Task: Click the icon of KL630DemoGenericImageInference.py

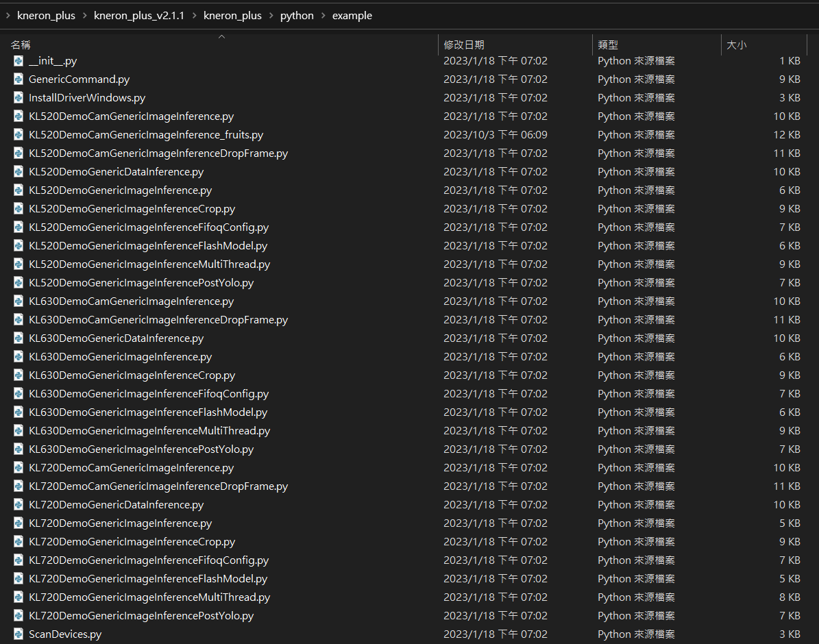Action: coord(19,357)
